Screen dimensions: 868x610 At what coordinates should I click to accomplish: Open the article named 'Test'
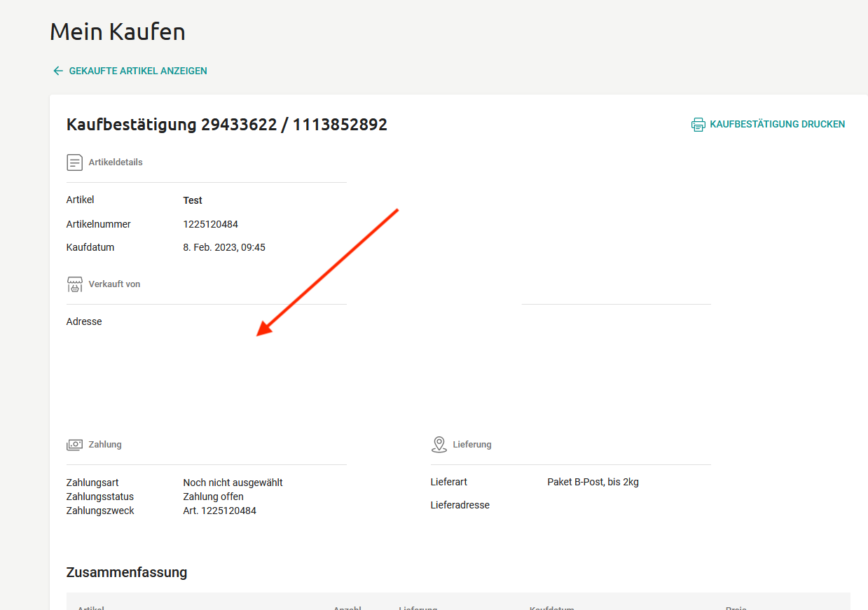coord(193,200)
